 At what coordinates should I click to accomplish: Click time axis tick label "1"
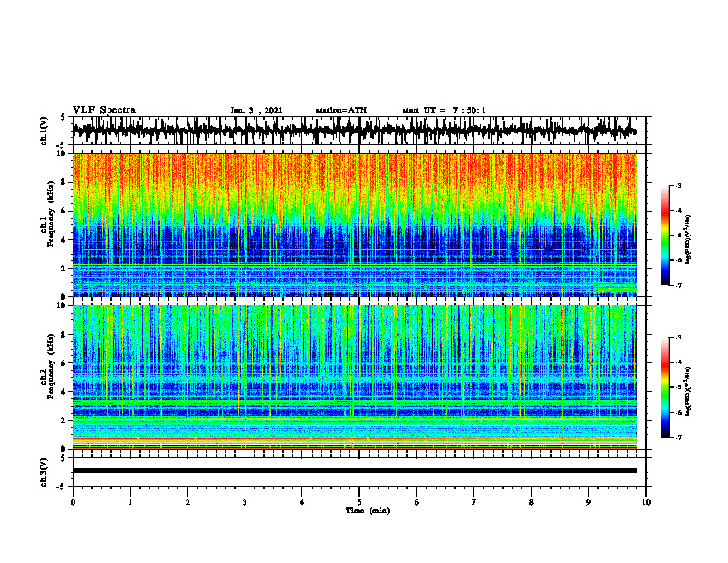(130, 502)
